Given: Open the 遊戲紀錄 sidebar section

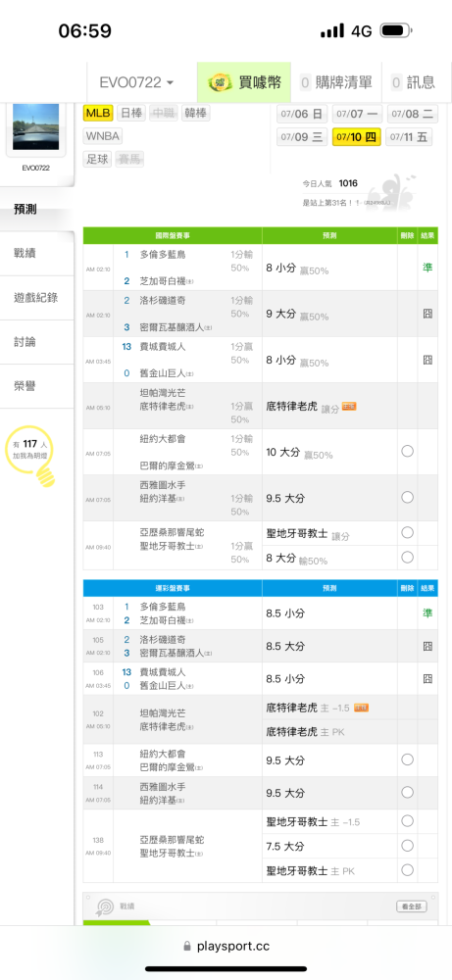Looking at the screenshot, I should click(x=37, y=298).
